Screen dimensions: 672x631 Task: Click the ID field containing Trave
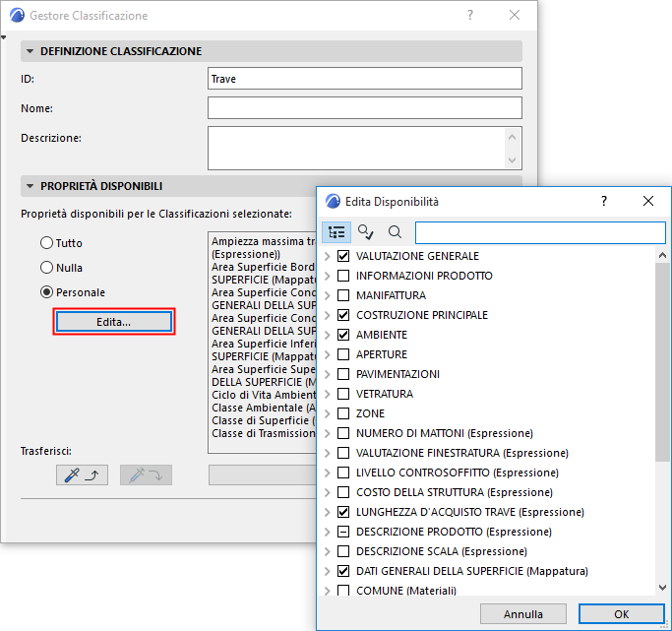click(365, 79)
